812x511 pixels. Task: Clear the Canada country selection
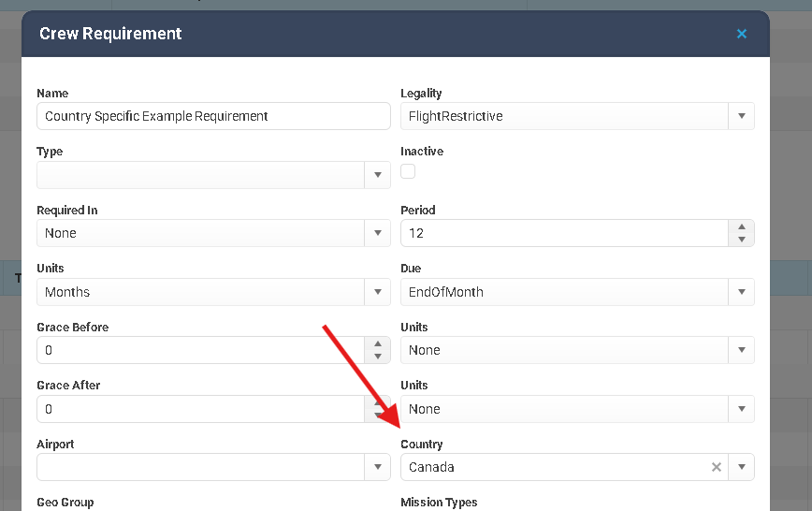pos(717,467)
